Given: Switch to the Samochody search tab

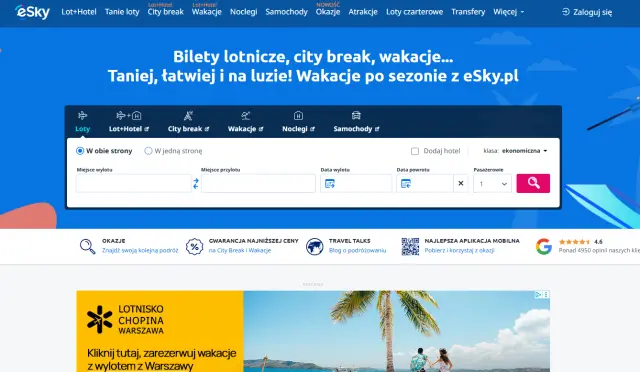Looking at the screenshot, I should tap(356, 122).
